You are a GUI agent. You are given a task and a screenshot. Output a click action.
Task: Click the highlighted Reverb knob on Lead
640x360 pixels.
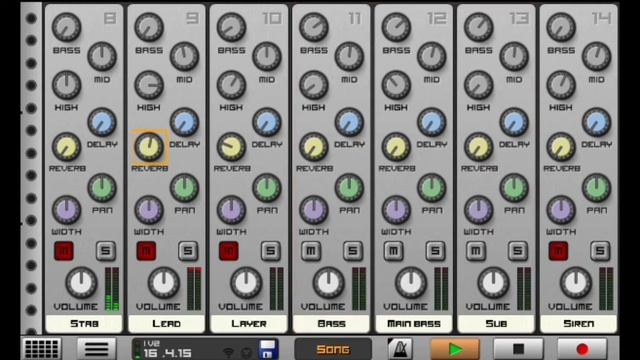[149, 147]
